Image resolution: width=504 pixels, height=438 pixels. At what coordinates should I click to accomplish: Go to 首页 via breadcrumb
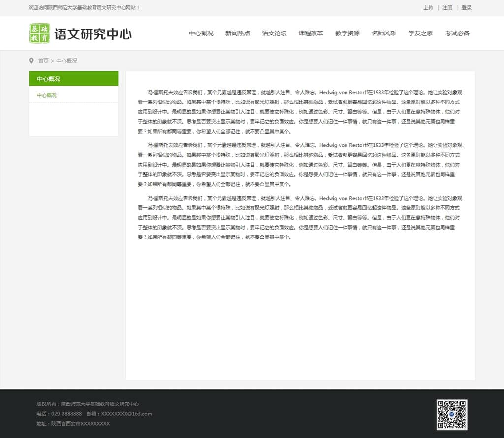point(43,61)
